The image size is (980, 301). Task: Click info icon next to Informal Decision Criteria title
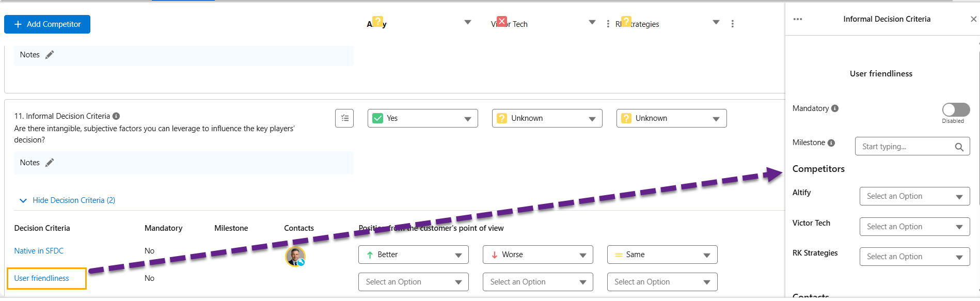(116, 116)
